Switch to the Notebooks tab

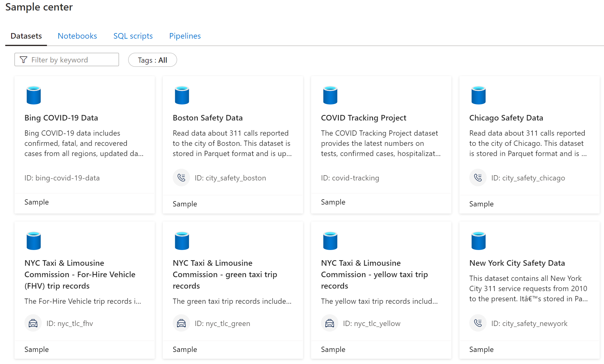(77, 36)
